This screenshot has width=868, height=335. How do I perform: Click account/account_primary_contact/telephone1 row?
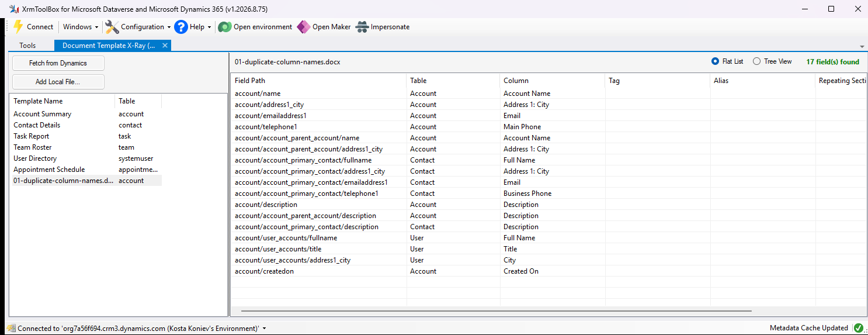(307, 194)
